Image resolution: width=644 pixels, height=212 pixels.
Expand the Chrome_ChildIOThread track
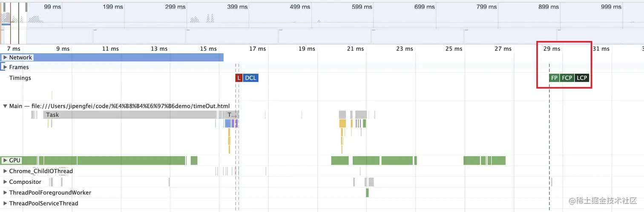click(x=5, y=171)
